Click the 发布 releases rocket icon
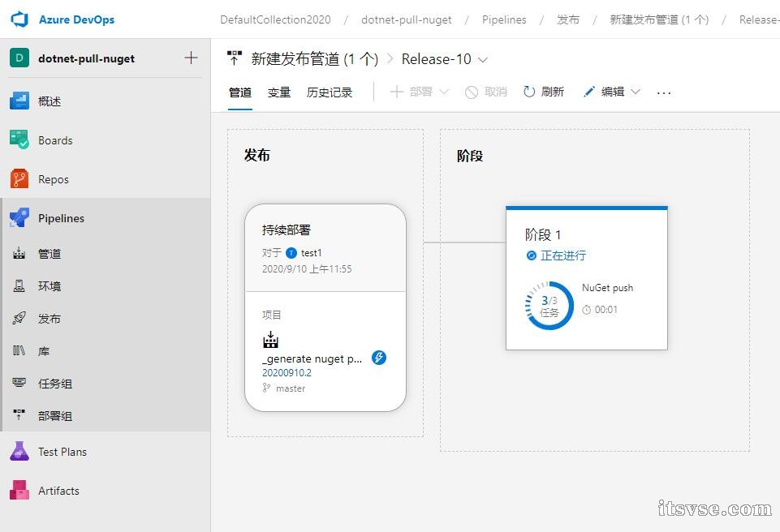This screenshot has height=532, width=780. click(x=19, y=318)
